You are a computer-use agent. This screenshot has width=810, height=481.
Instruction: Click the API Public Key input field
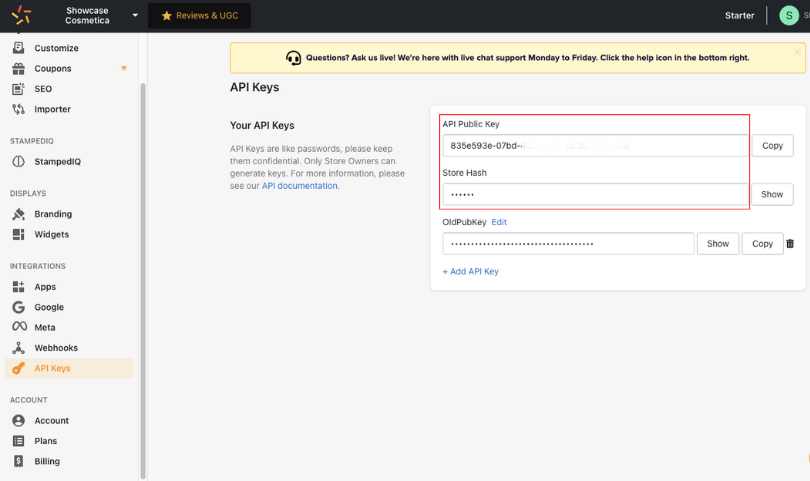pyautogui.click(x=595, y=146)
